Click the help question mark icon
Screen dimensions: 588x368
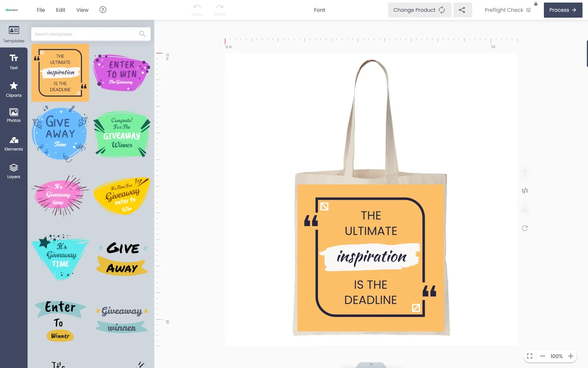point(103,10)
